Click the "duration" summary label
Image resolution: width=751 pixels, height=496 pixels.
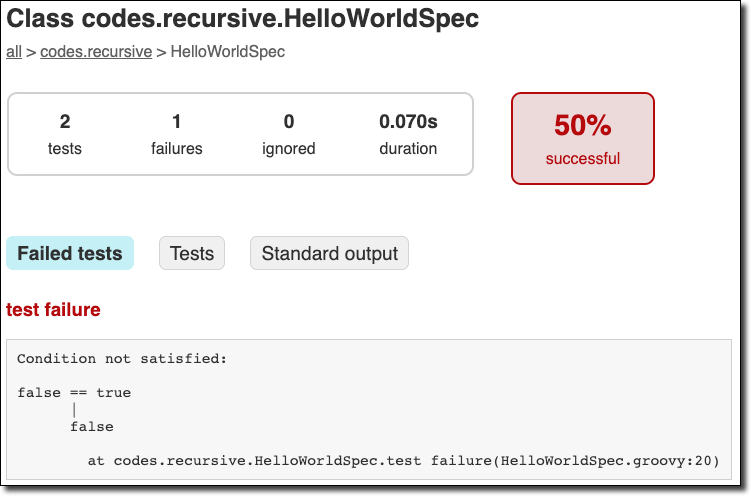click(x=408, y=149)
